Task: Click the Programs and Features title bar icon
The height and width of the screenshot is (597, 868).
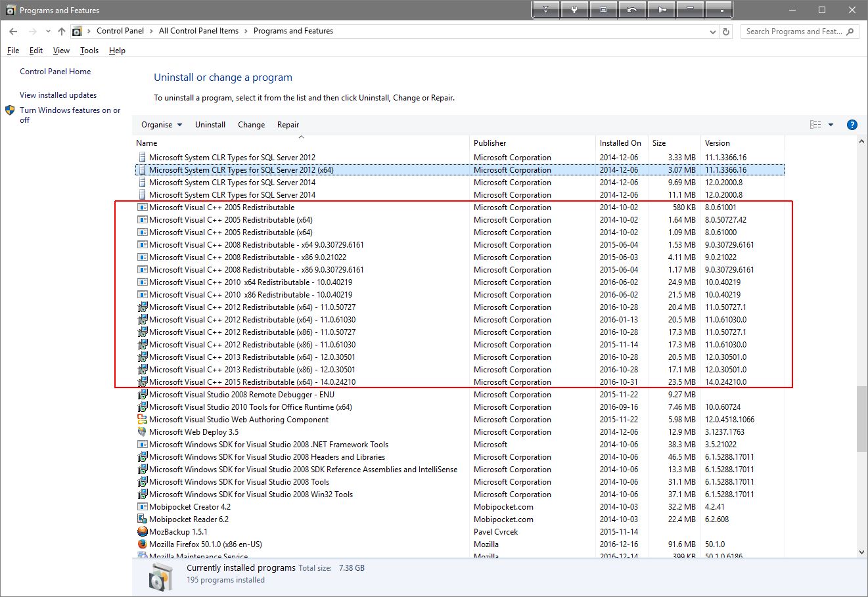Action: coord(10,11)
